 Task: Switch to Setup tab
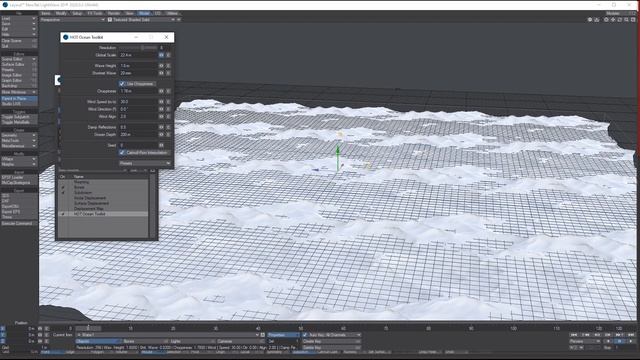[77, 13]
